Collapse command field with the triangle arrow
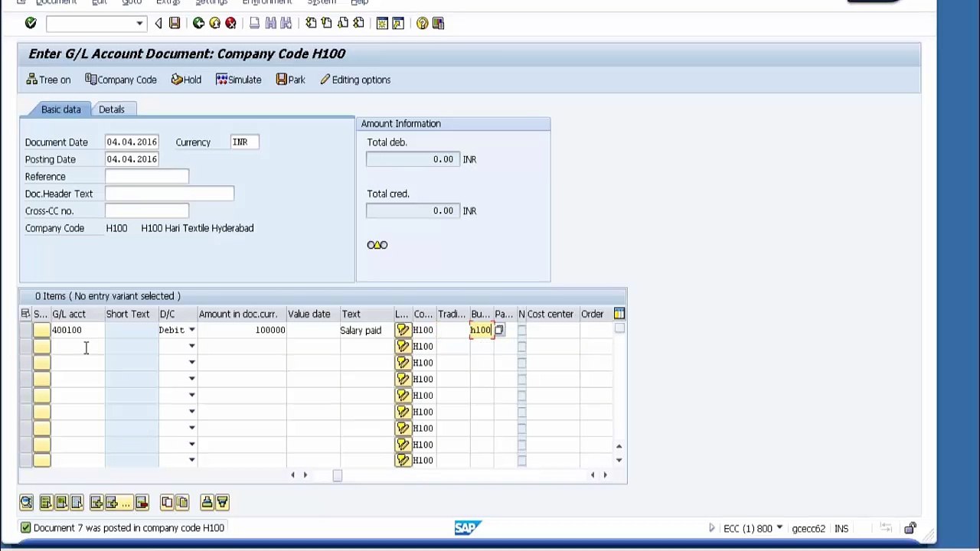Viewport: 980px width, 551px height. click(x=158, y=23)
